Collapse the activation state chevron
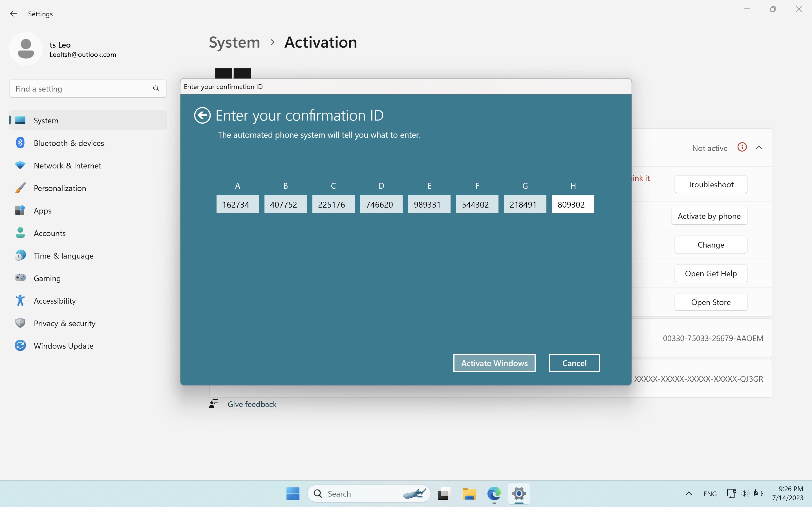The height and width of the screenshot is (507, 812). tap(759, 148)
